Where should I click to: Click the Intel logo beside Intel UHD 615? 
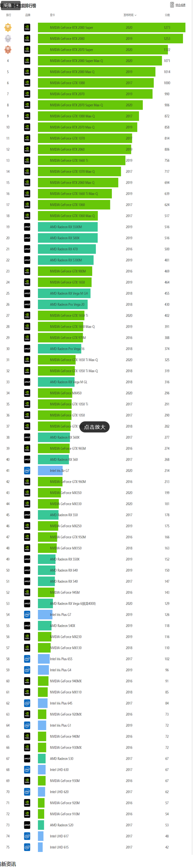coord(27,847)
